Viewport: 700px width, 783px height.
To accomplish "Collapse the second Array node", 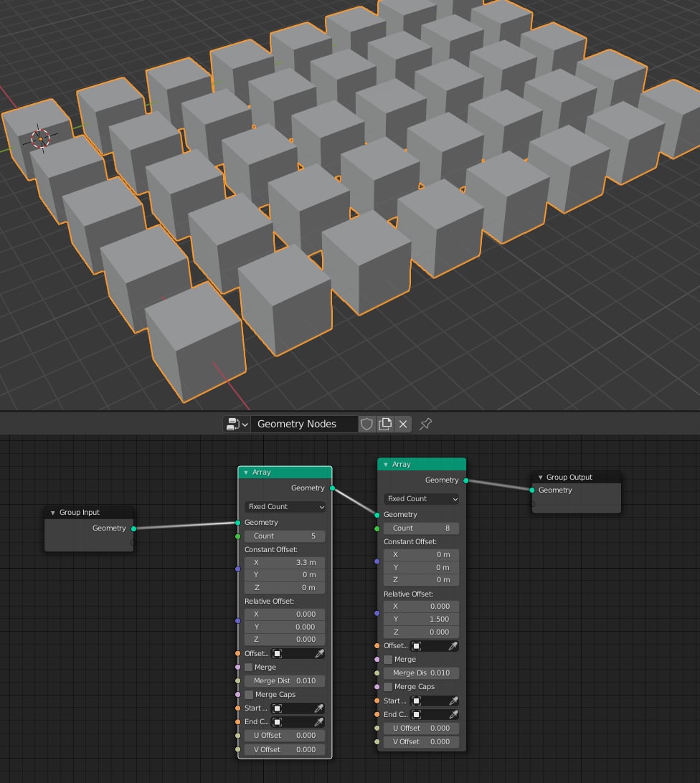I will click(385, 465).
